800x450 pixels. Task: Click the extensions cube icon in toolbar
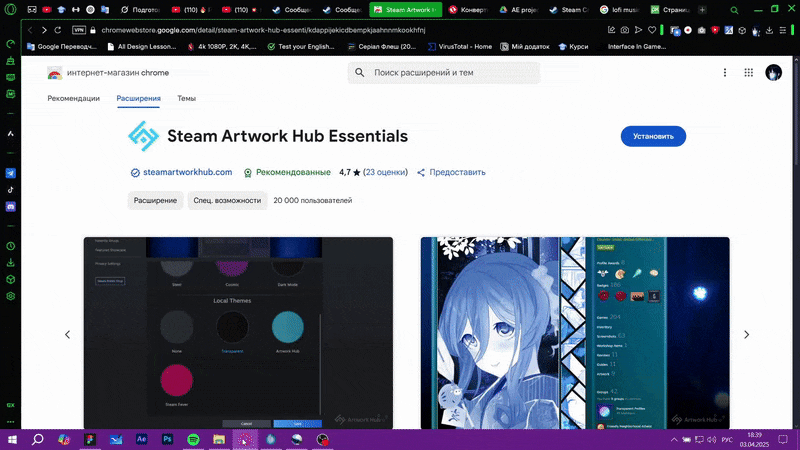click(742, 31)
